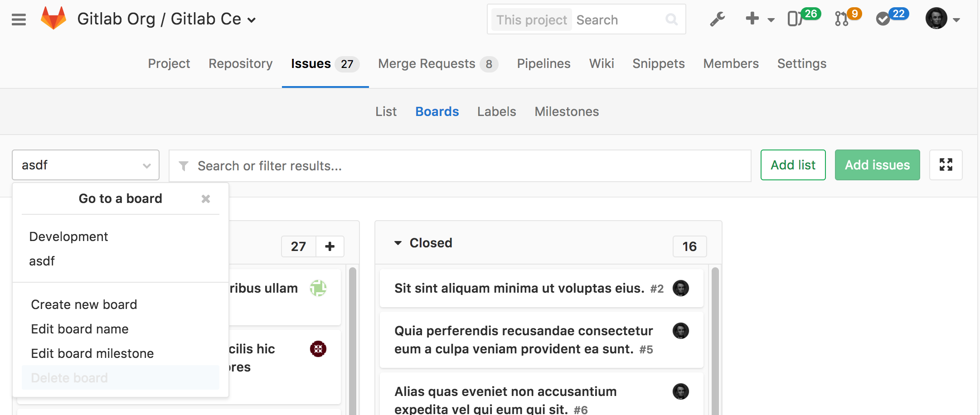Click the Closed list title
Image resolution: width=980 pixels, height=415 pixels.
431,243
